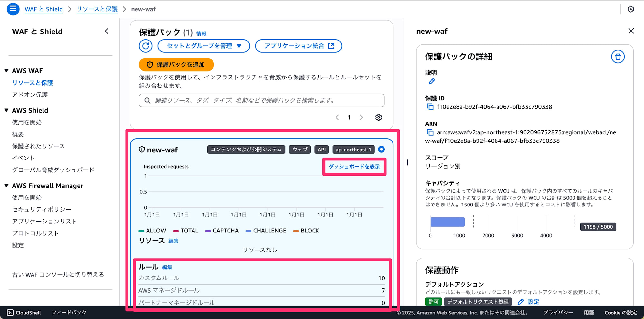Switch to the old WAF console
Screen dimensions: 644x319
pos(58,275)
